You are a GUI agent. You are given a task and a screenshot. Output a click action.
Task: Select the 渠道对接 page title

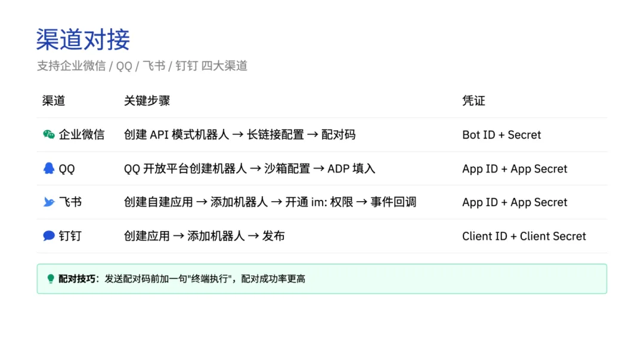[83, 39]
